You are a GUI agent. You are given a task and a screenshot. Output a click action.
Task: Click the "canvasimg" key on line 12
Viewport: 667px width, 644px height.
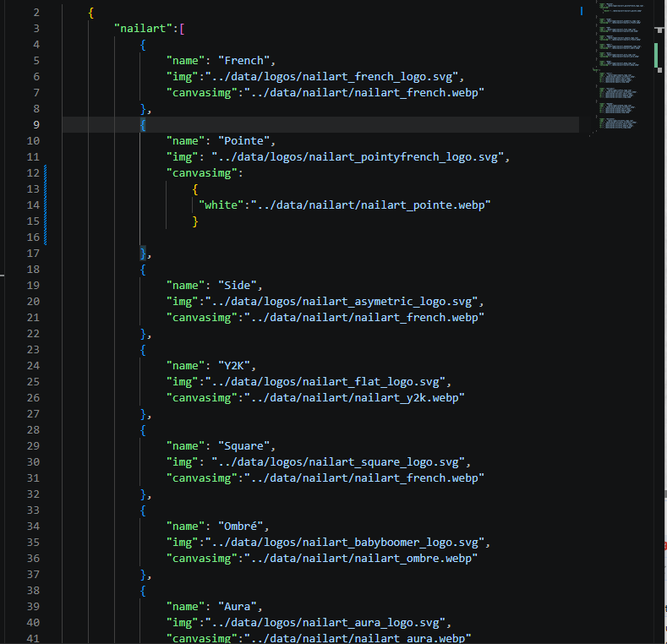coord(202,173)
